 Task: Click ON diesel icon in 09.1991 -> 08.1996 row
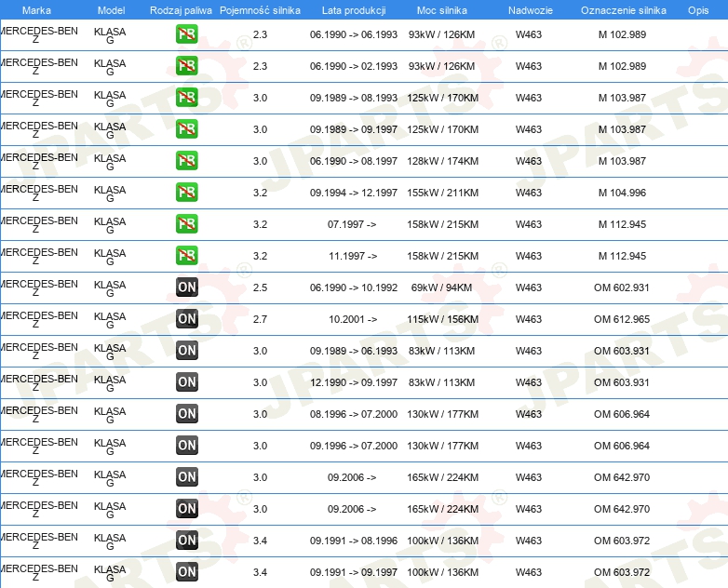[186, 541]
